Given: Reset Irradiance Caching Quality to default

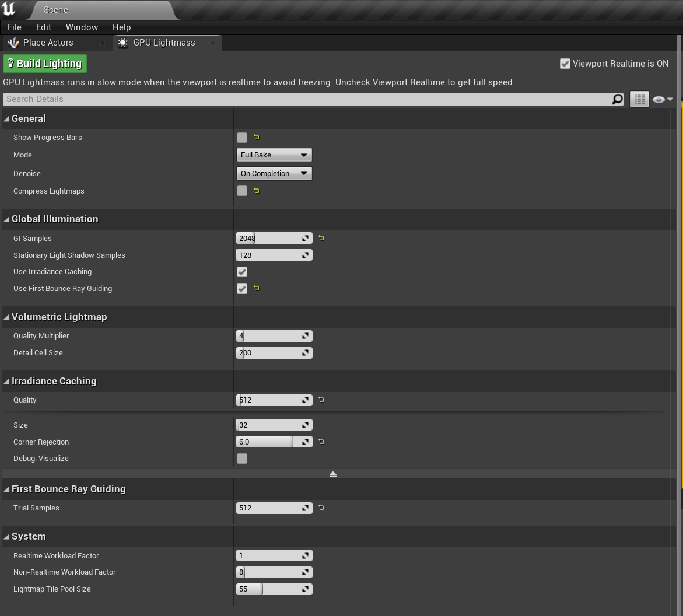Looking at the screenshot, I should pos(321,400).
